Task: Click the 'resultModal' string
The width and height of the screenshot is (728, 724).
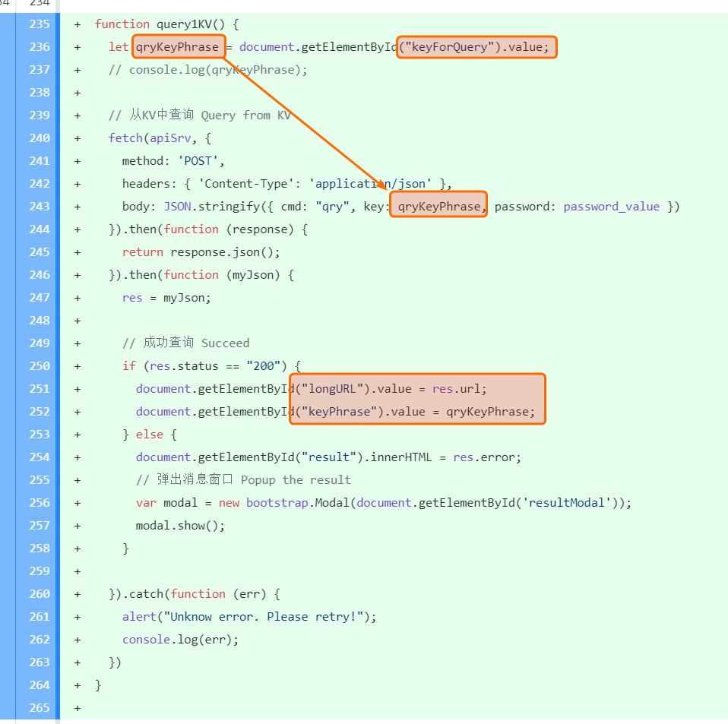Action: [571, 503]
